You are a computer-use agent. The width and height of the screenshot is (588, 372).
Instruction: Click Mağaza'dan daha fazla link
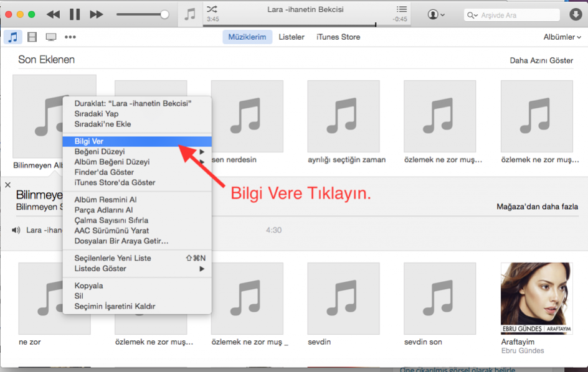(x=537, y=207)
